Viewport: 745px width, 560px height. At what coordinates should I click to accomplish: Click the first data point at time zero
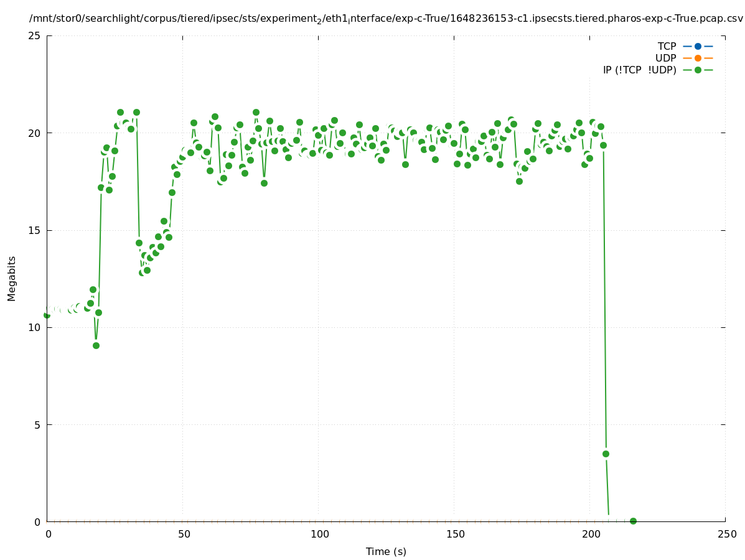coord(47,315)
